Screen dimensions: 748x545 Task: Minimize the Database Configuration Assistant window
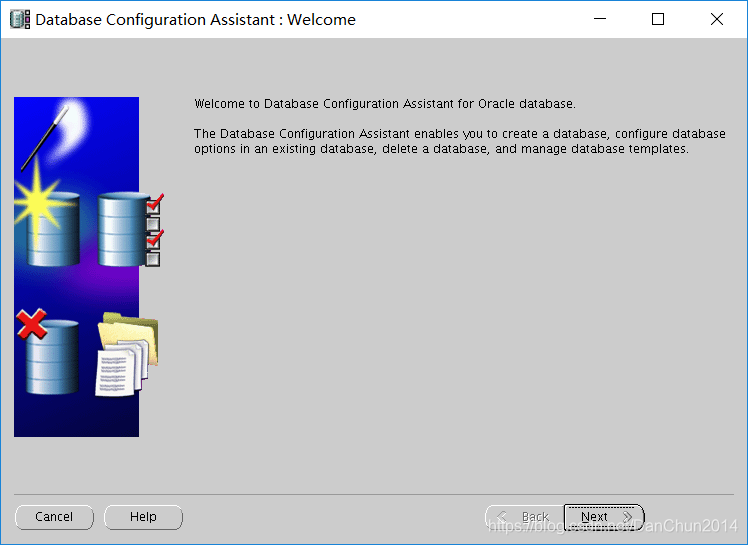600,19
